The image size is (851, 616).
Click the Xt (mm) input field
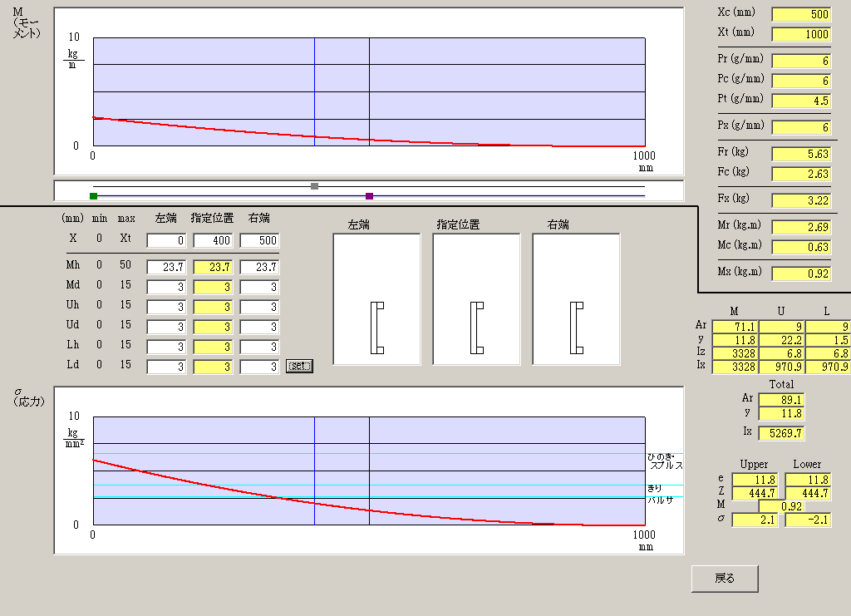(x=801, y=34)
